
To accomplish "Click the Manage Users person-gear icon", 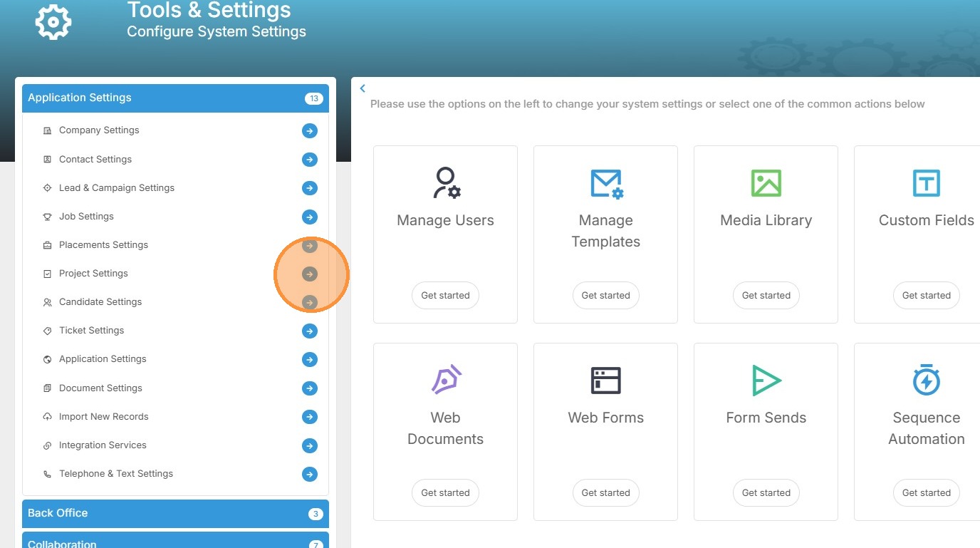I will 447,183.
